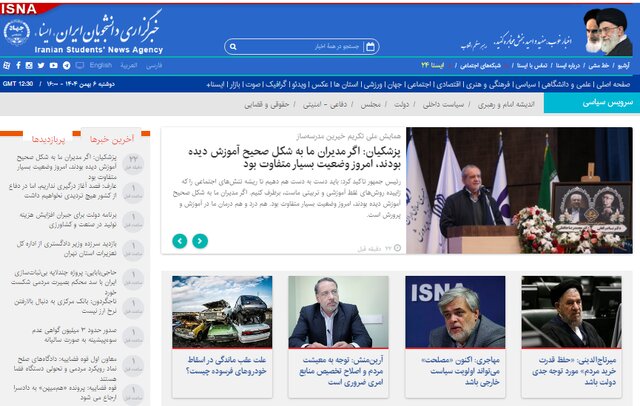640x406 pixels.
Task: Open the اقتصادی menu section
Action: 448,84
